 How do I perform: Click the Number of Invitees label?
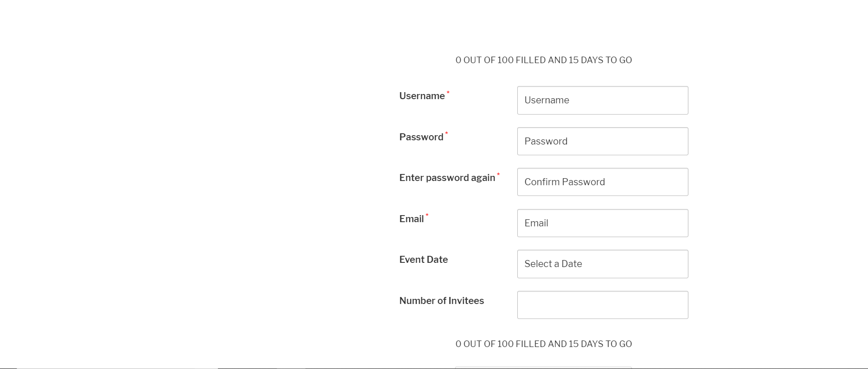click(x=441, y=301)
